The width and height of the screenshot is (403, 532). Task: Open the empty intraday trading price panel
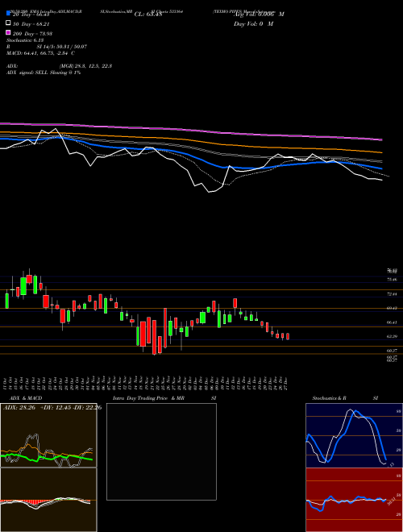coord(161,451)
